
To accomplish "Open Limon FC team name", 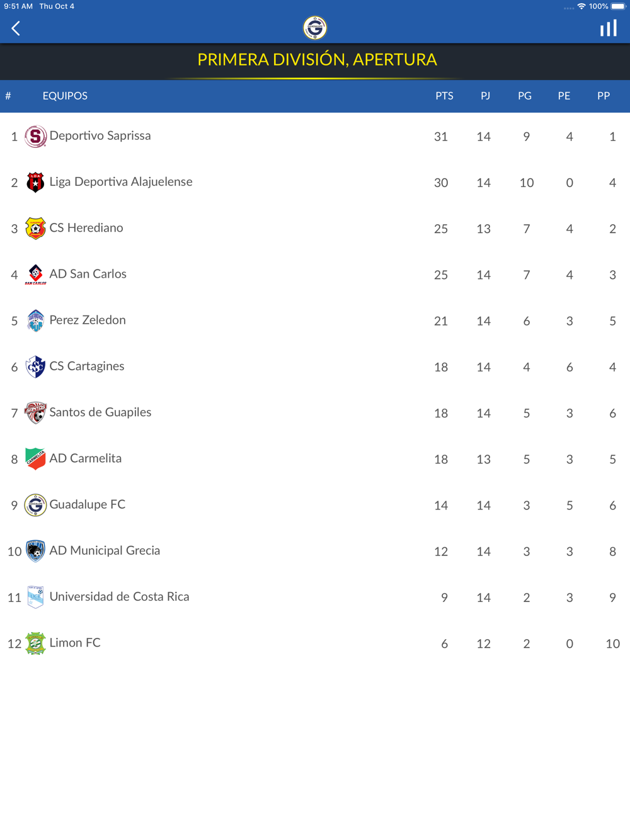I will [x=75, y=643].
